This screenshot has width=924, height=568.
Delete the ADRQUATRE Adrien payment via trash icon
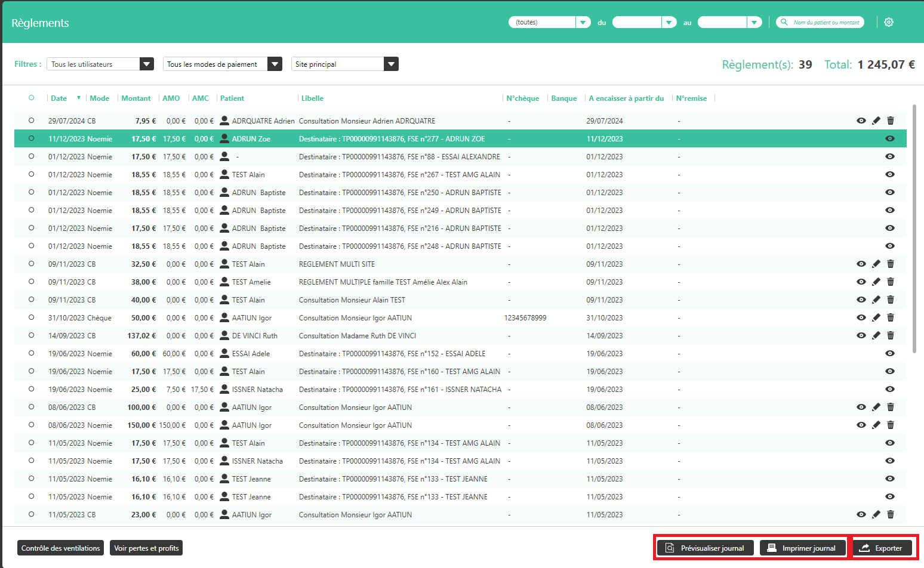[x=891, y=121]
